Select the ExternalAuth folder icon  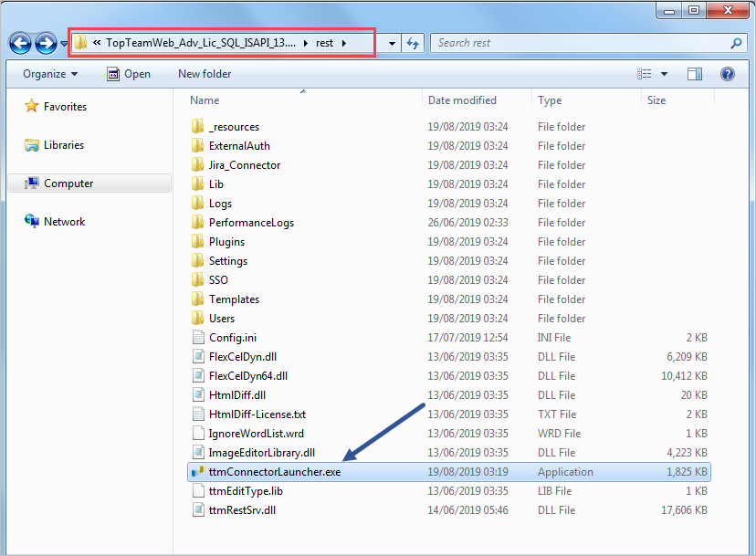(198, 146)
